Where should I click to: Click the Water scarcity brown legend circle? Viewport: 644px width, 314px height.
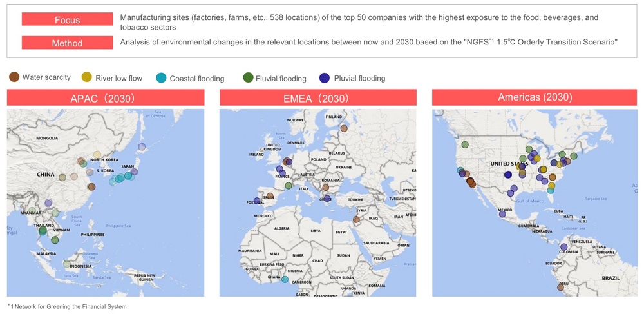coord(14,77)
